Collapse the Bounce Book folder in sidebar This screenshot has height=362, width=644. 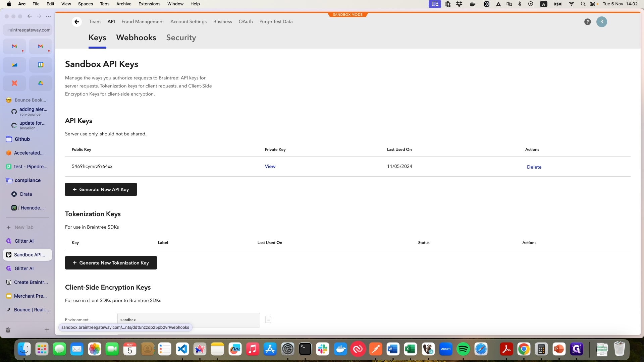(28, 100)
